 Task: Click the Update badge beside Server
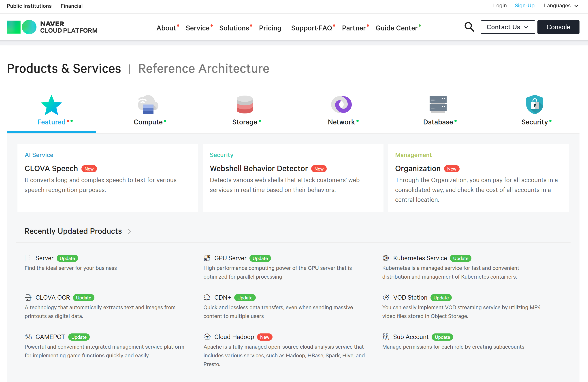pyautogui.click(x=67, y=258)
